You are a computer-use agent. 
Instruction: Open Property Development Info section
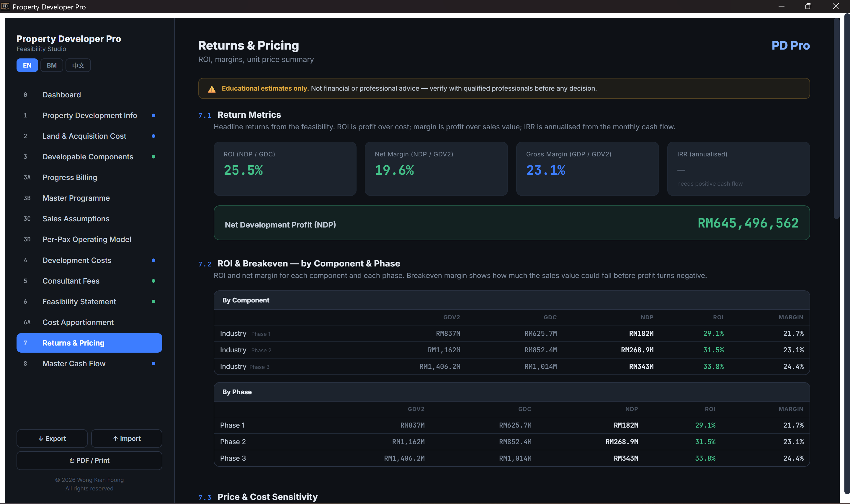point(89,115)
